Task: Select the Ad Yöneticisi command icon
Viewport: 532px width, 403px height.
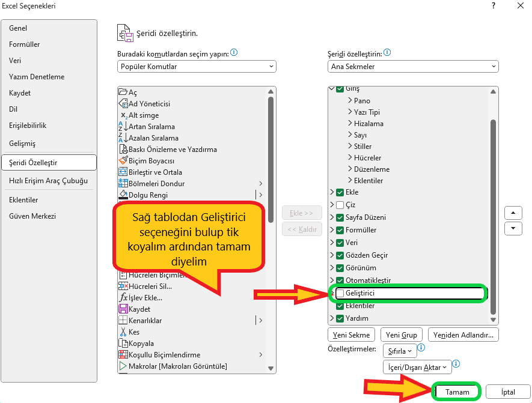Action: [x=123, y=104]
